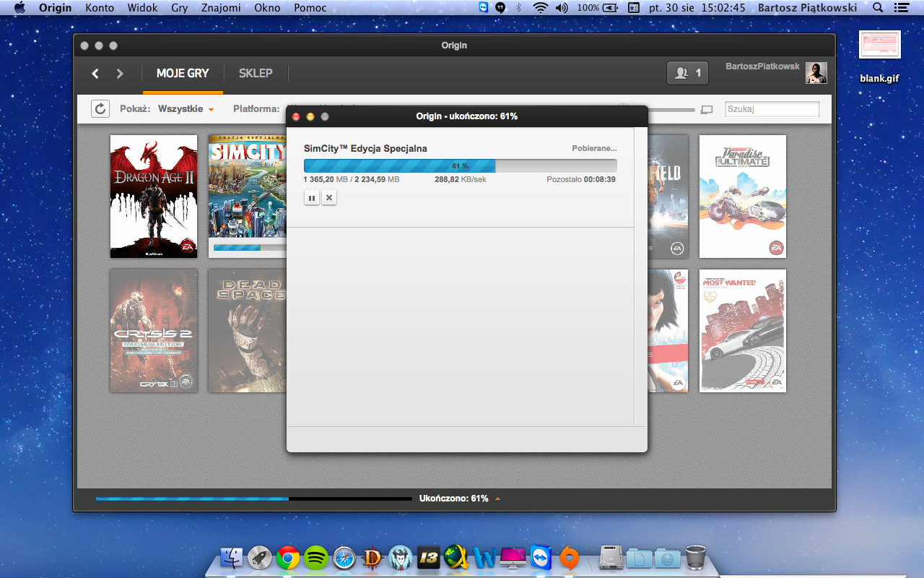The image size is (924, 578).
Task: Pause the SimCity download
Action: 312,197
